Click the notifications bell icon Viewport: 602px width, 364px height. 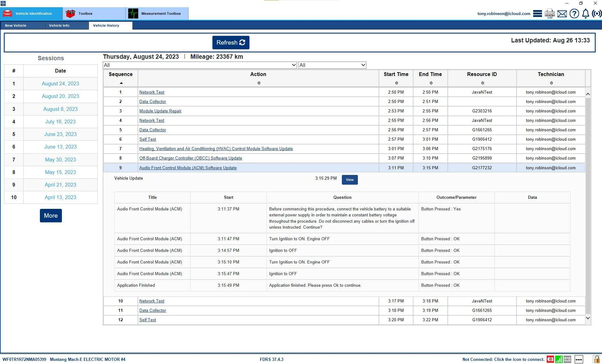[x=586, y=14]
